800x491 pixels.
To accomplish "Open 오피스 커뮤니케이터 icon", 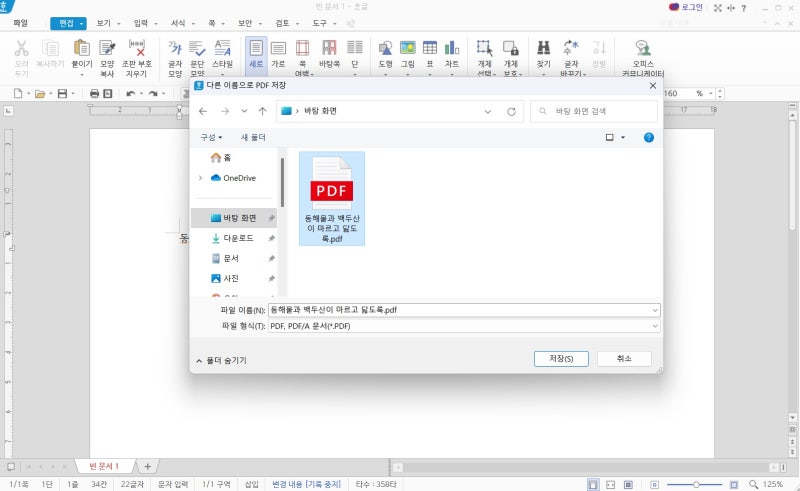I will 643,48.
